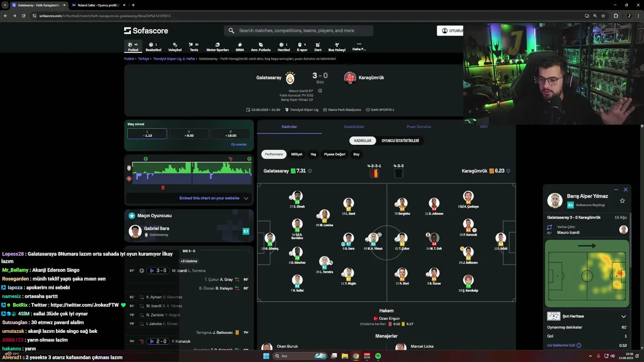Screen dimensions: 644x362
Task: Select the Boy filter pill
Action: (356, 154)
